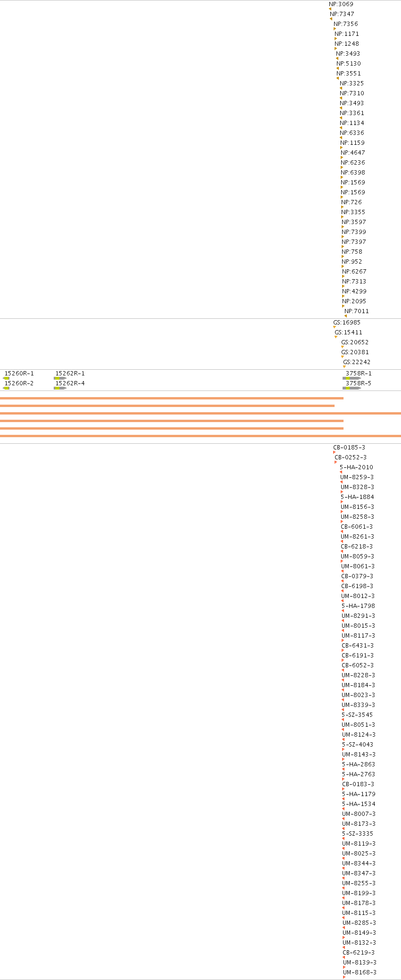Open the 15262R-4 gene glyph
Image resolution: width=401 pixels, height=980 pixels.
(60, 388)
